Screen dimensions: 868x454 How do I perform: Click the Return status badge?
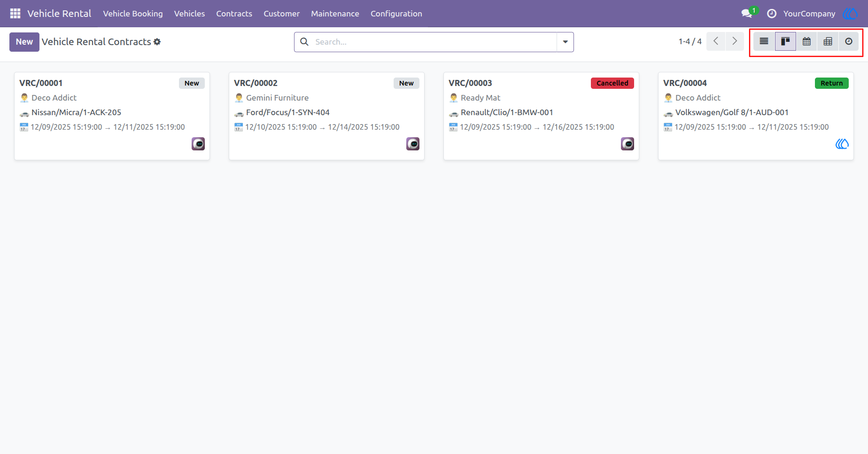832,83
